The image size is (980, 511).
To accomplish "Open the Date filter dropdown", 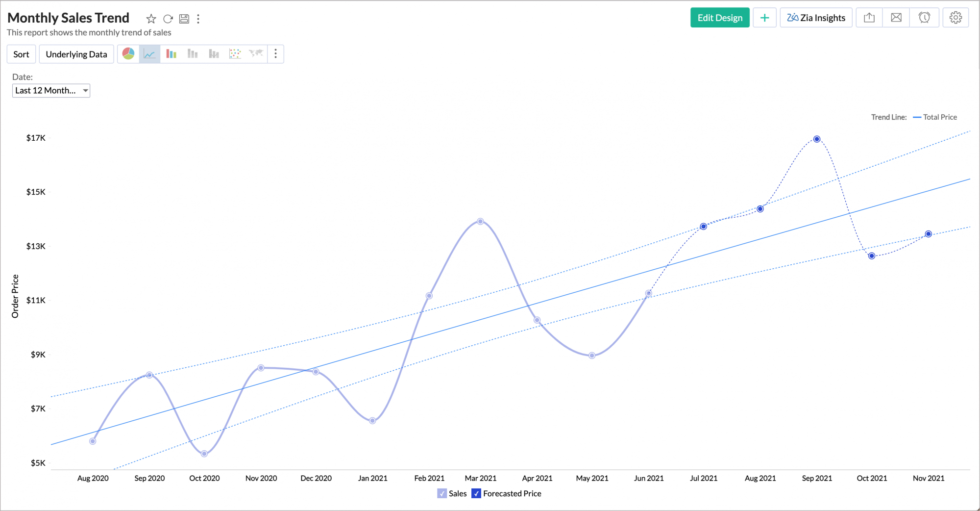I will pos(51,91).
